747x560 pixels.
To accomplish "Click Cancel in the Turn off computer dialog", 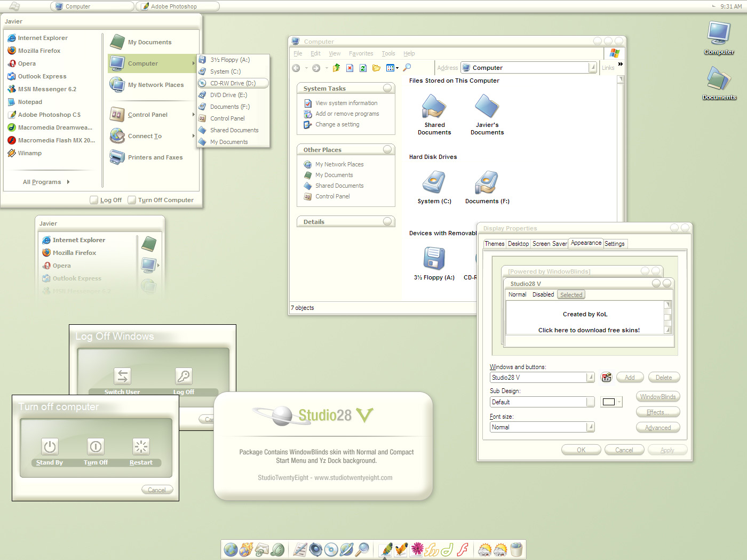I will [157, 490].
